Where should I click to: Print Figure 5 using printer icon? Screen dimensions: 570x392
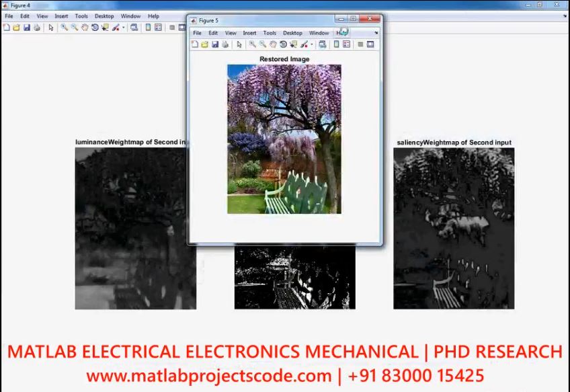click(225, 44)
